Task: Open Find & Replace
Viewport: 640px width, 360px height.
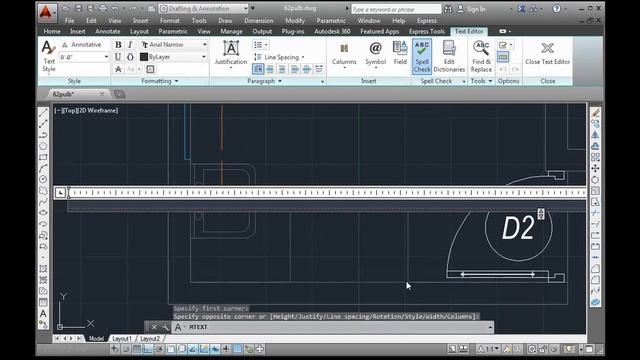Action: click(x=481, y=56)
